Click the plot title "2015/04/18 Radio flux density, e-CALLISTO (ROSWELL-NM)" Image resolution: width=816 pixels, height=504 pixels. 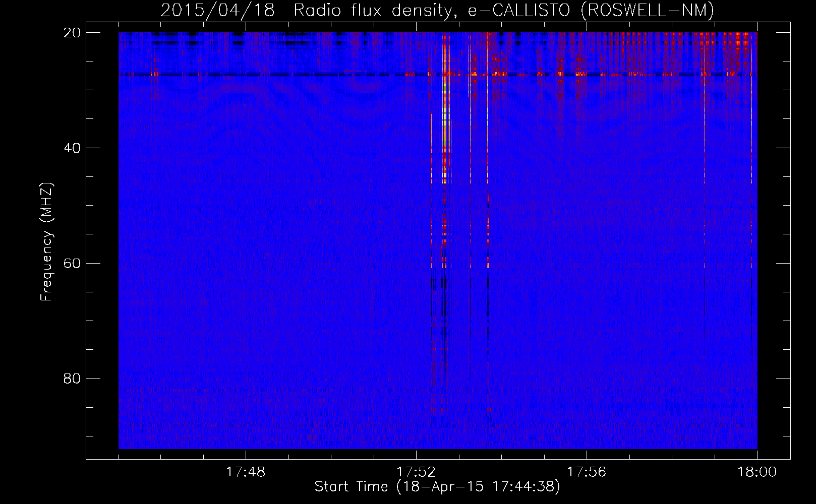coord(437,10)
